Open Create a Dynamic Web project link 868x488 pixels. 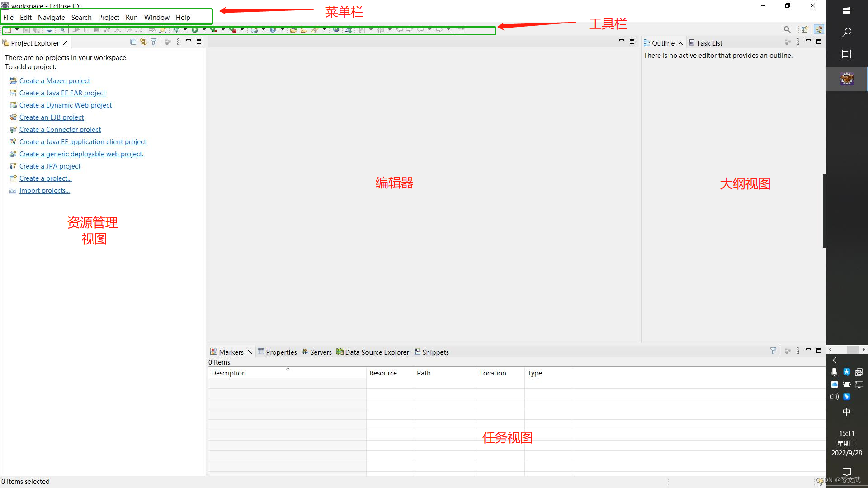tap(65, 105)
